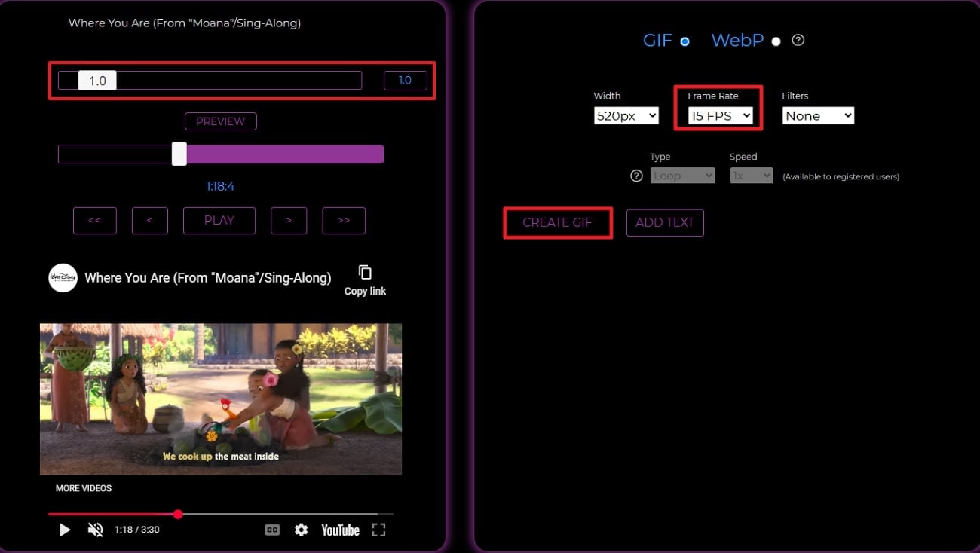The image size is (980, 553).
Task: Click the GIF duration slider handle
Action: (97, 81)
